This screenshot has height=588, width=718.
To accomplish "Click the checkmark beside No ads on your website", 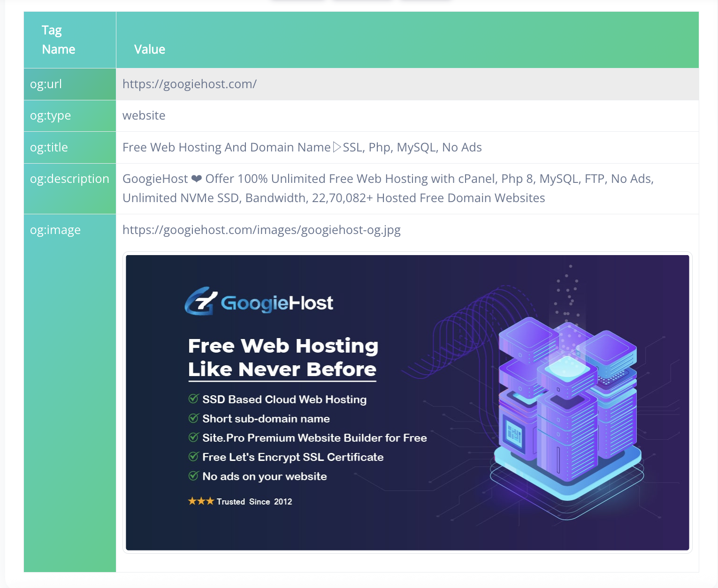I will [194, 476].
